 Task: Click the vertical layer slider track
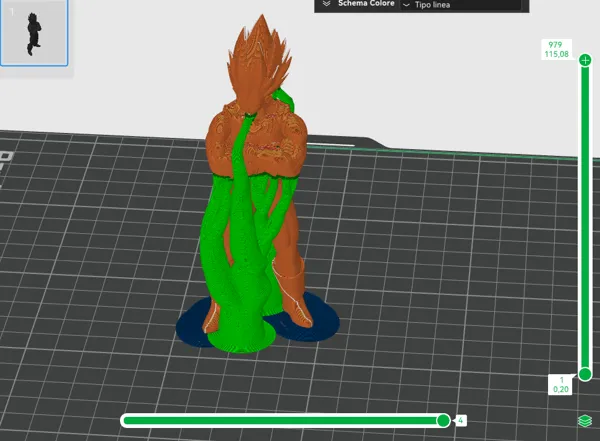pyautogui.click(x=585, y=217)
